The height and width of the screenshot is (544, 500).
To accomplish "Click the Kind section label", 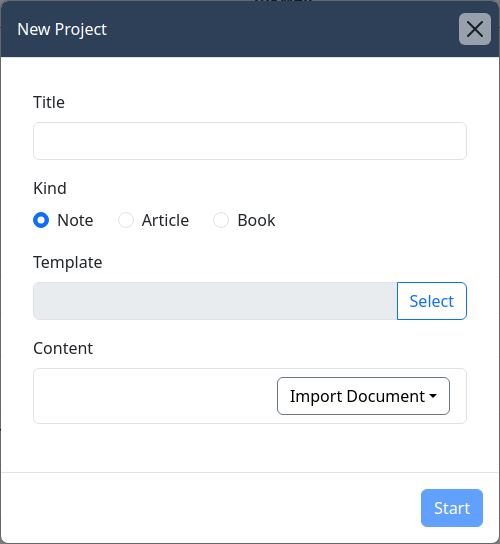I will (50, 188).
